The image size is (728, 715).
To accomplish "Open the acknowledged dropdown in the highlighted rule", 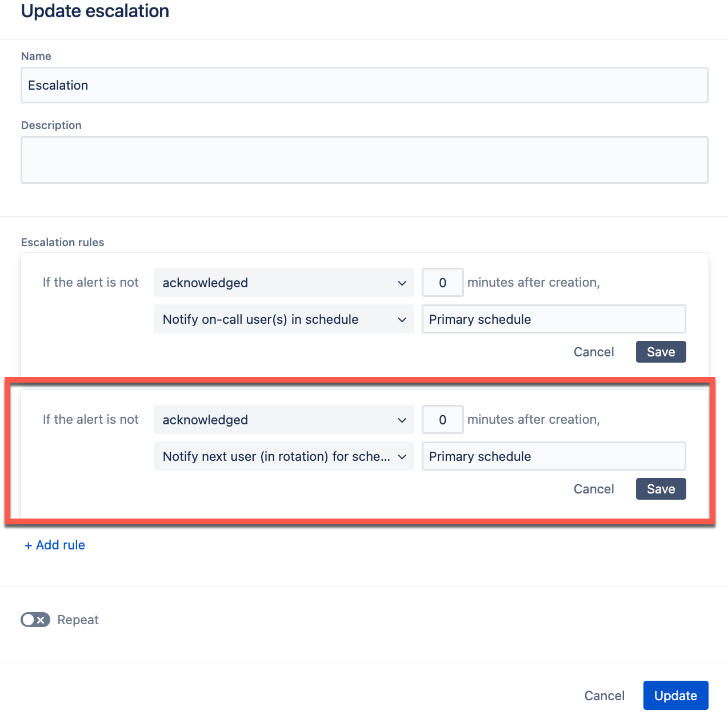I will 283,419.
